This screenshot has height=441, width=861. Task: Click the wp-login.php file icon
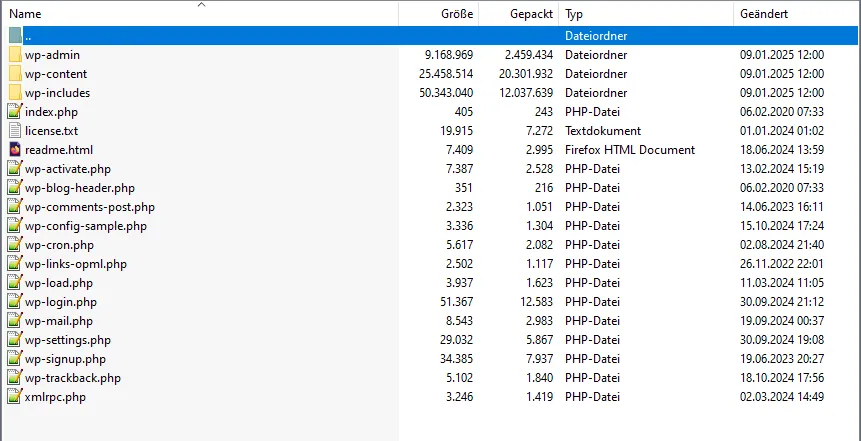tap(15, 302)
